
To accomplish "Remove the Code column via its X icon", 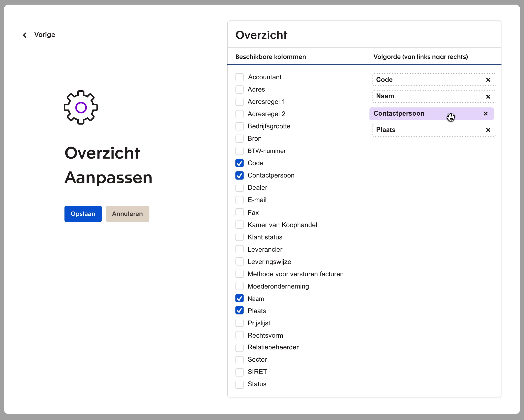I will [488, 80].
